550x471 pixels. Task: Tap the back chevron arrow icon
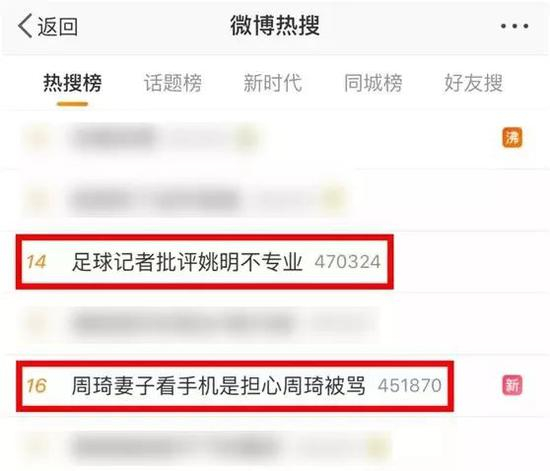(x=25, y=26)
